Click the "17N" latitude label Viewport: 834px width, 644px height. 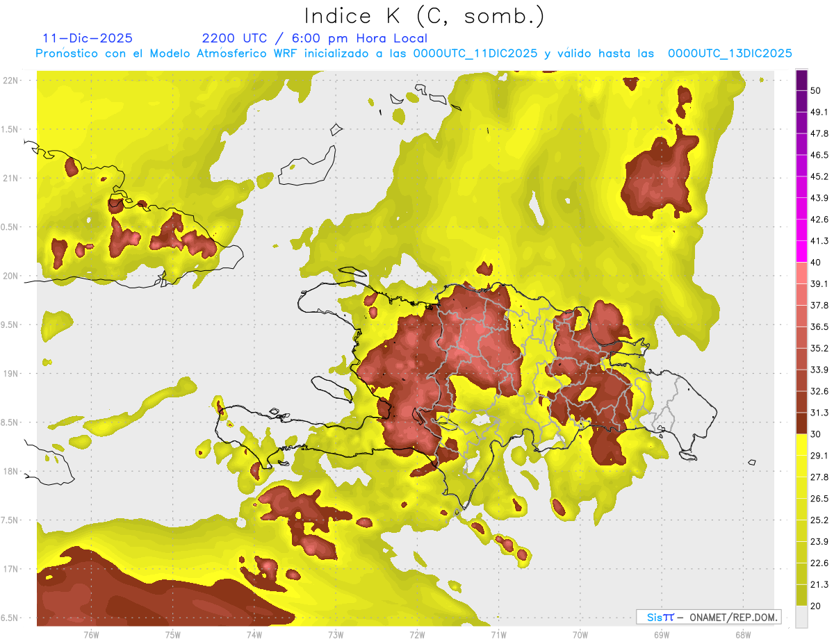[12, 570]
